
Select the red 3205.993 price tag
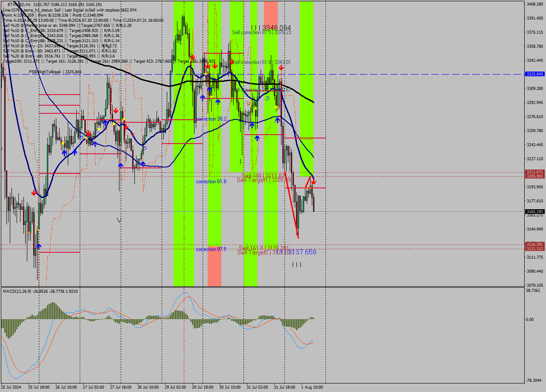[x=535, y=176]
